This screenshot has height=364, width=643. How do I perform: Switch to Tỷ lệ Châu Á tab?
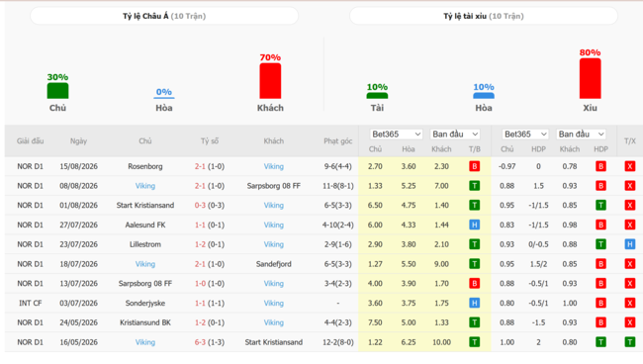coord(164,16)
